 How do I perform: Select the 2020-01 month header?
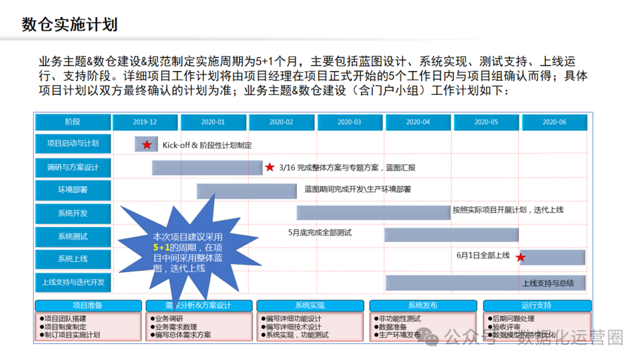[x=213, y=122]
